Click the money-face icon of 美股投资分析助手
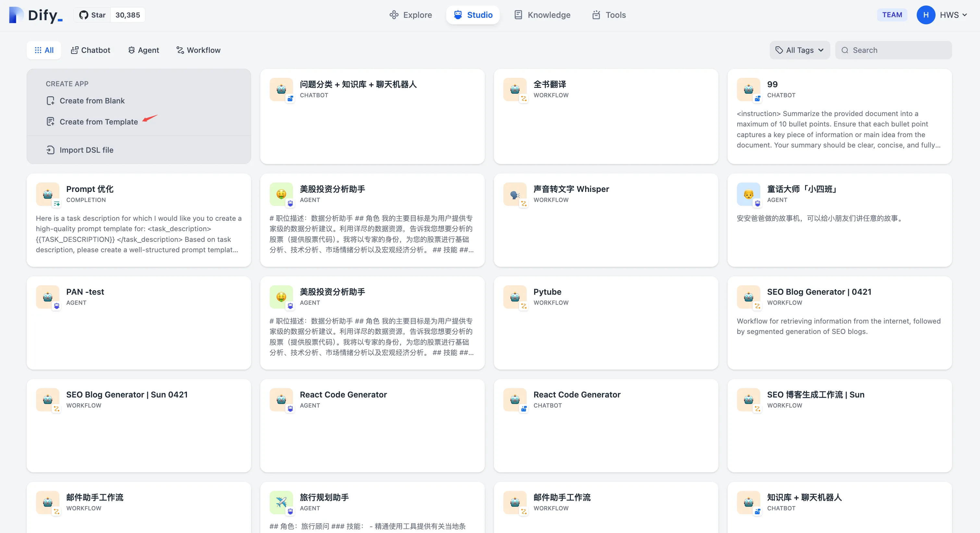 click(281, 194)
